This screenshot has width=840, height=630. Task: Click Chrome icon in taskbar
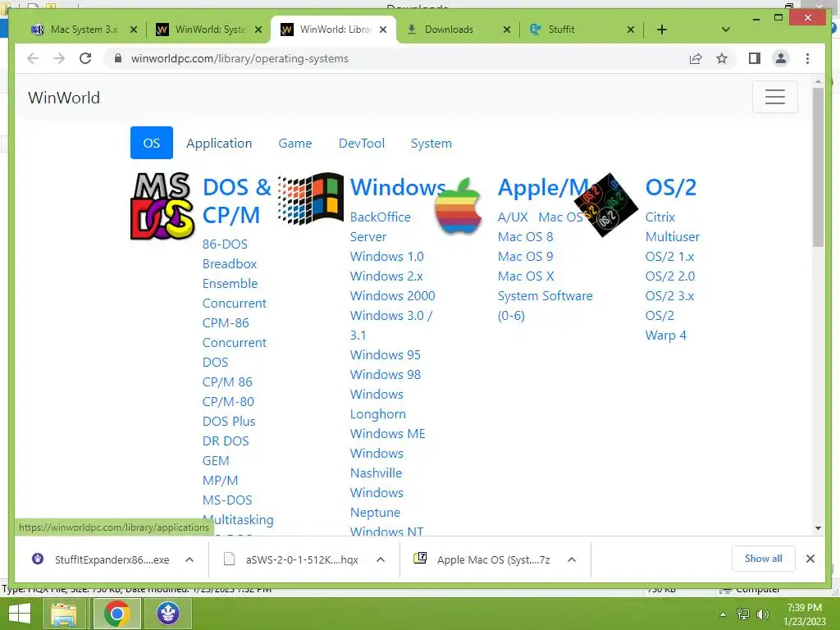tap(116, 614)
